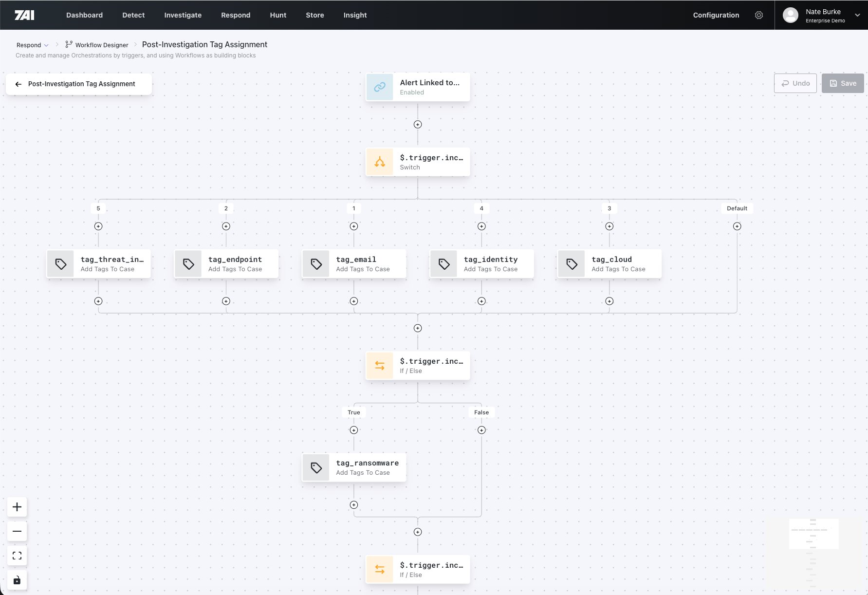Add a step under the Default branch

pyautogui.click(x=737, y=226)
